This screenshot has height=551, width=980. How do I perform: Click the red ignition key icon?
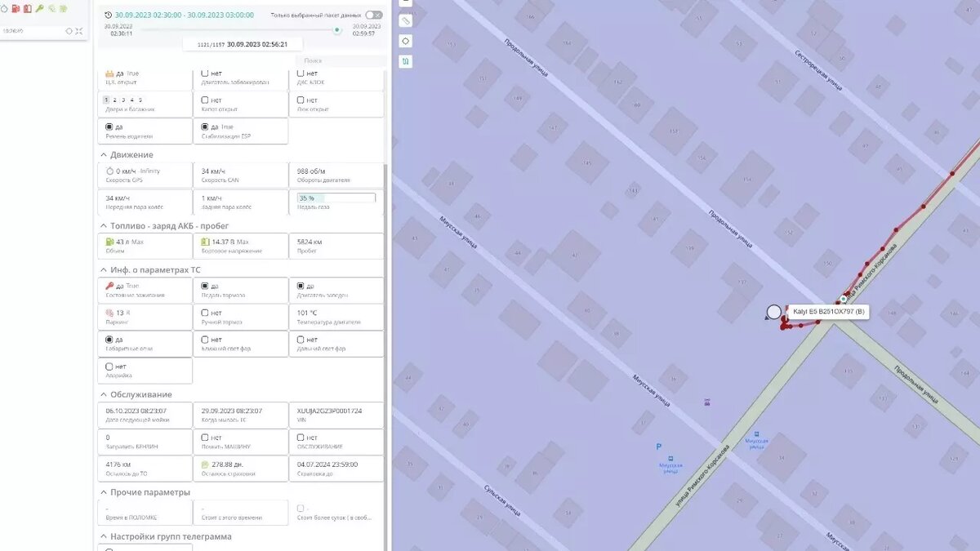[x=109, y=286]
